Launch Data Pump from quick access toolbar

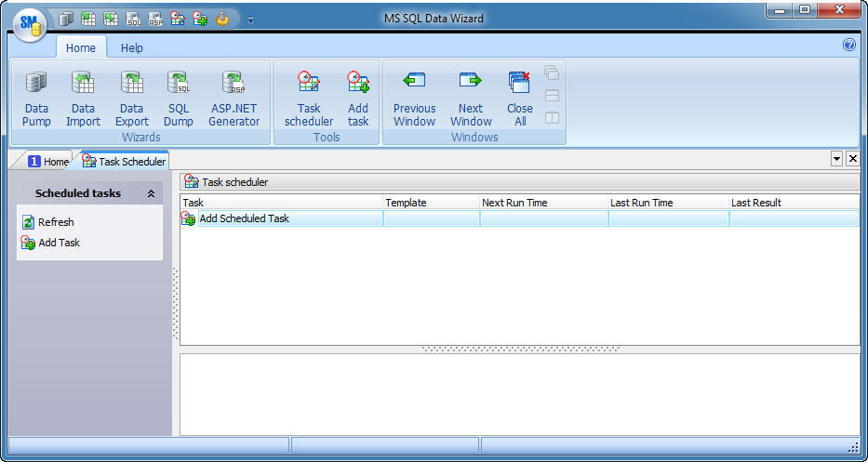tap(66, 20)
